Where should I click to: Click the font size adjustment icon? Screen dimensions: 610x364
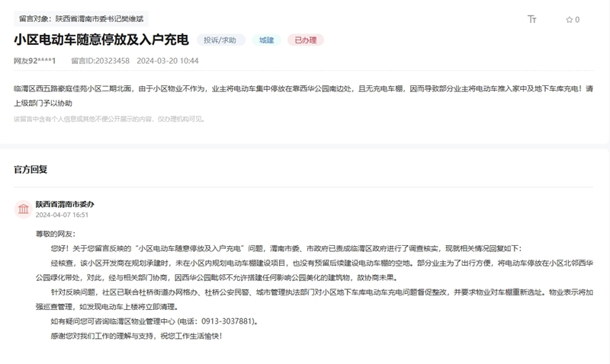531,19
